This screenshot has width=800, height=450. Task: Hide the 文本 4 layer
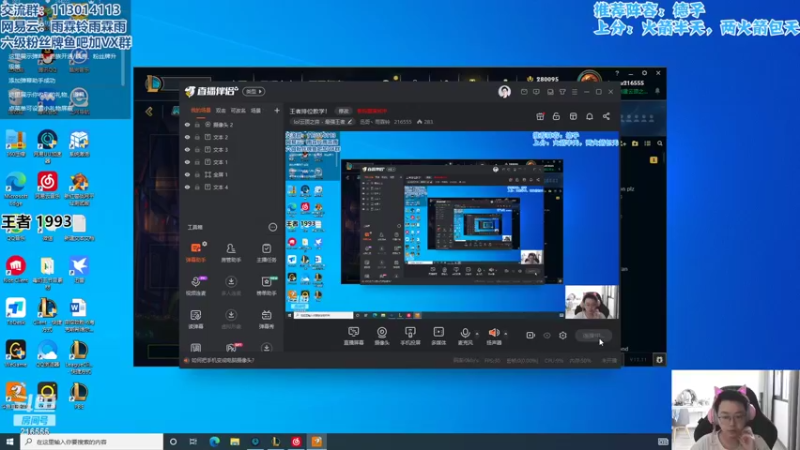187,187
